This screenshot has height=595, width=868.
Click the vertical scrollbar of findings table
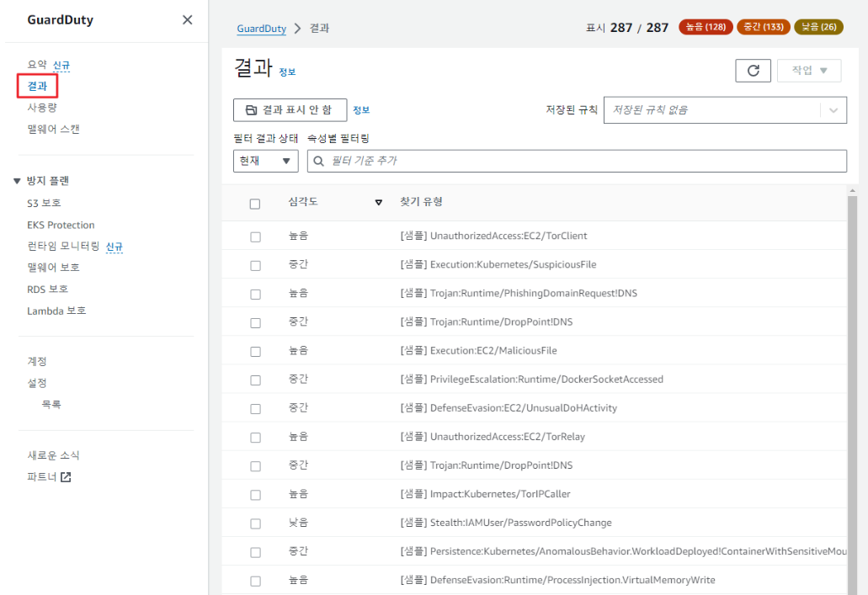[x=853, y=396]
